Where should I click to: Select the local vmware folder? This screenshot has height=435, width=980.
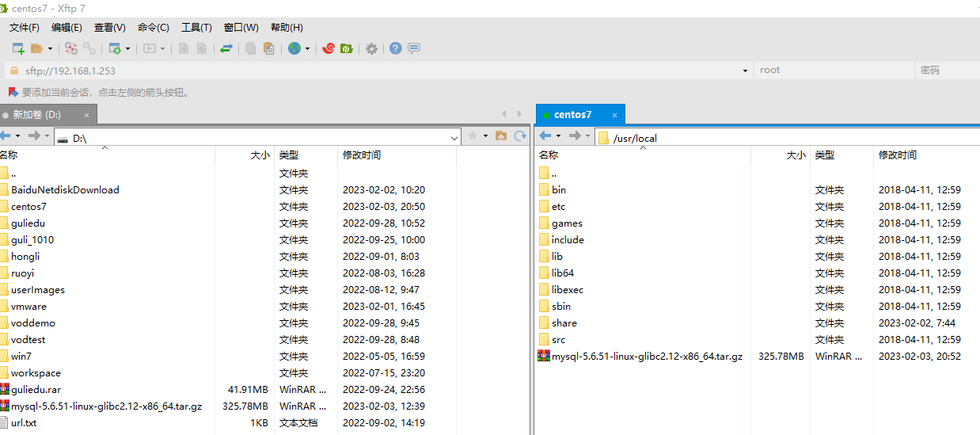(28, 306)
